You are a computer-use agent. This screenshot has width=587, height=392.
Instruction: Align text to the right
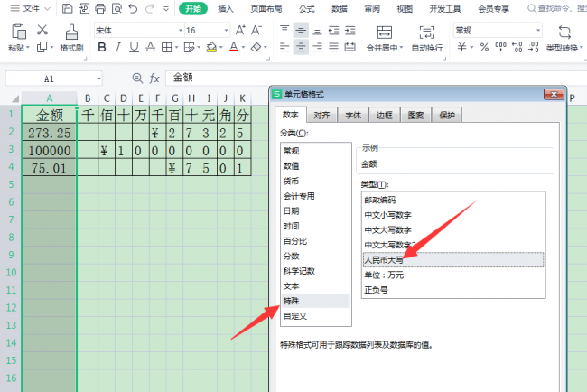(317, 47)
